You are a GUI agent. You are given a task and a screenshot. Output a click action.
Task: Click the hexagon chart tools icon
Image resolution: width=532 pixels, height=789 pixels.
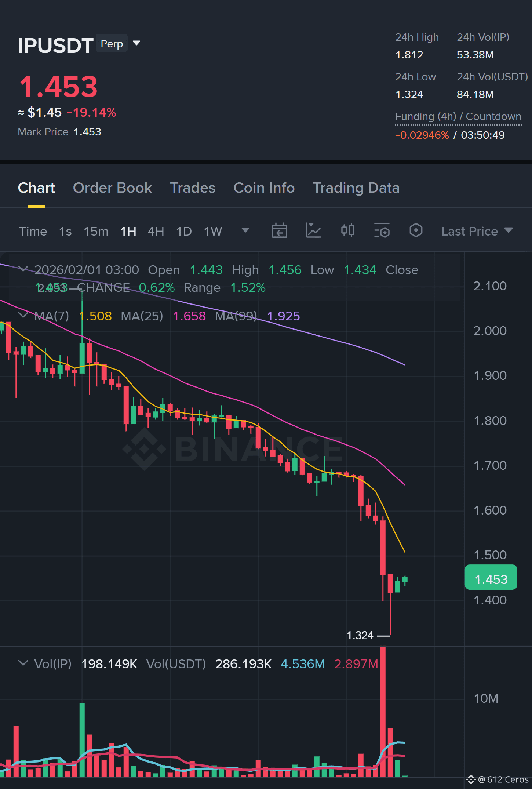point(416,231)
